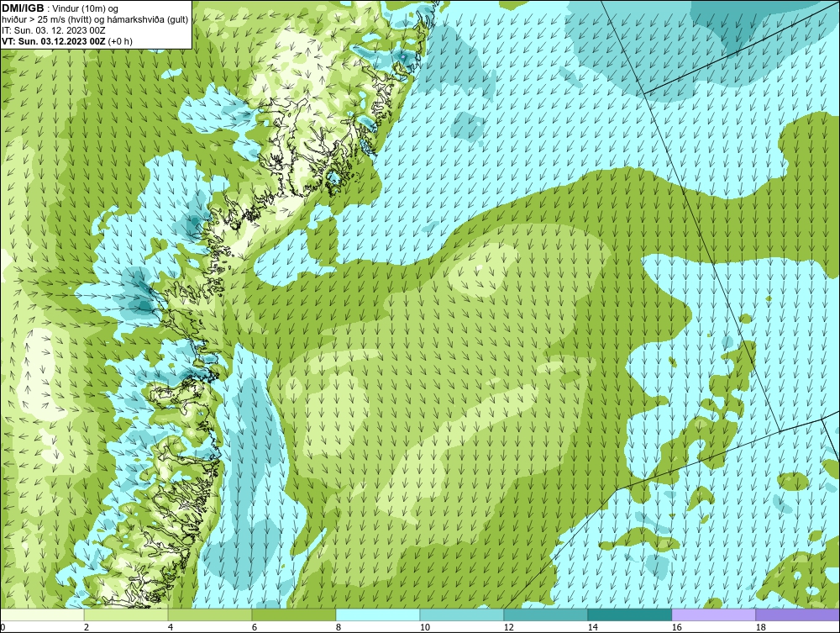Click the DMI/IGB title text

[23, 8]
